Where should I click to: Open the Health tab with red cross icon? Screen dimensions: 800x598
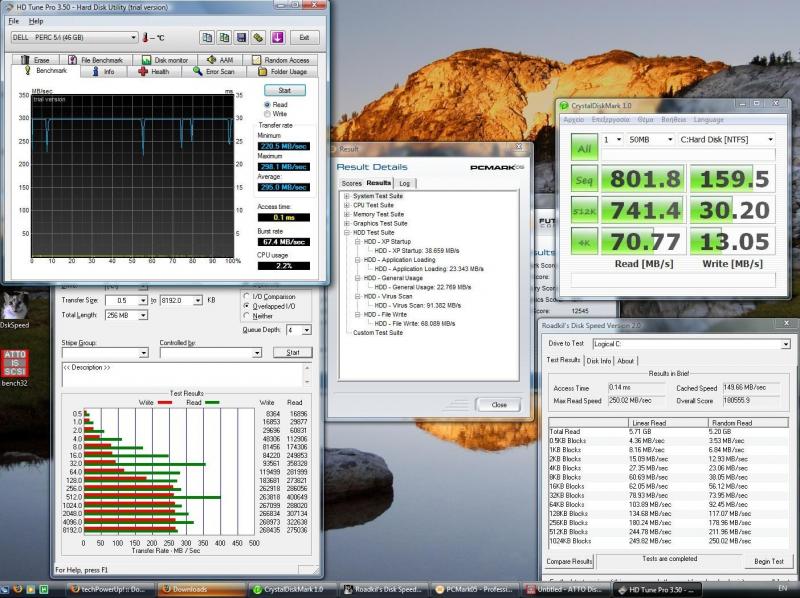(x=154, y=72)
